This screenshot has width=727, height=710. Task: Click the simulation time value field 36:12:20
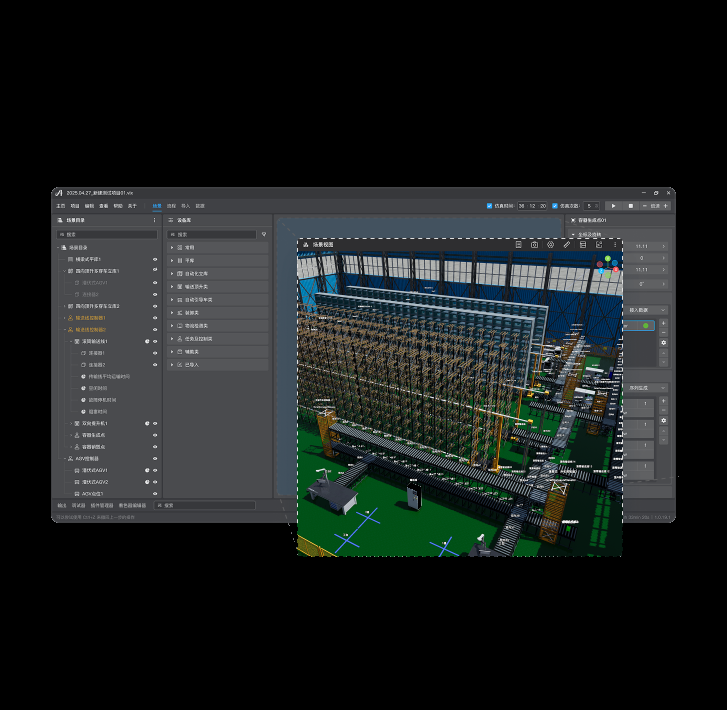[x=532, y=206]
